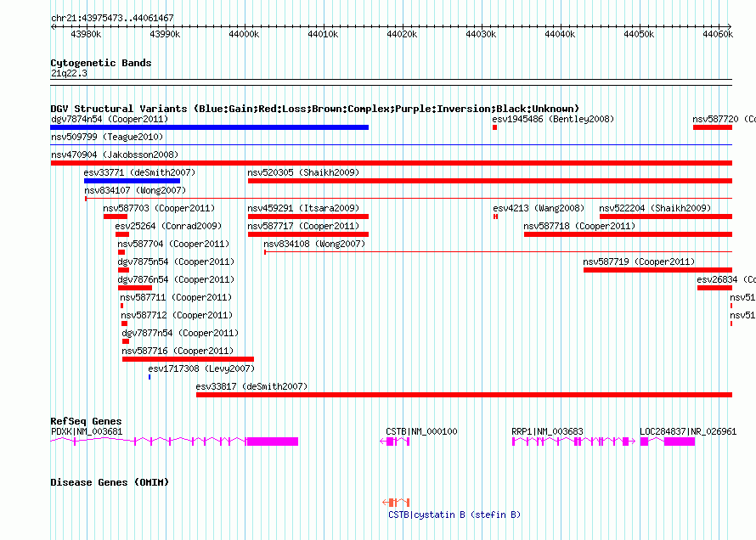Open the nsv520305 (Shaikh2009) variant label
Viewport: 756px width, 540px height.
(x=303, y=172)
